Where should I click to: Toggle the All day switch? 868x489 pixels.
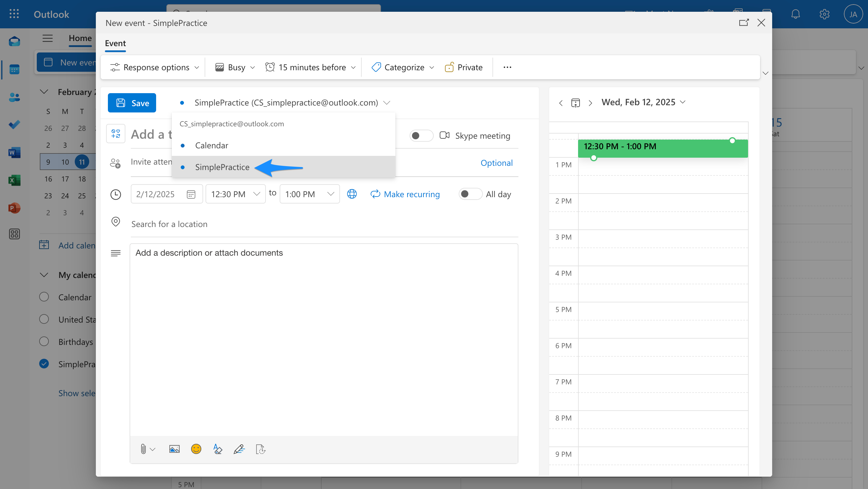coord(470,194)
